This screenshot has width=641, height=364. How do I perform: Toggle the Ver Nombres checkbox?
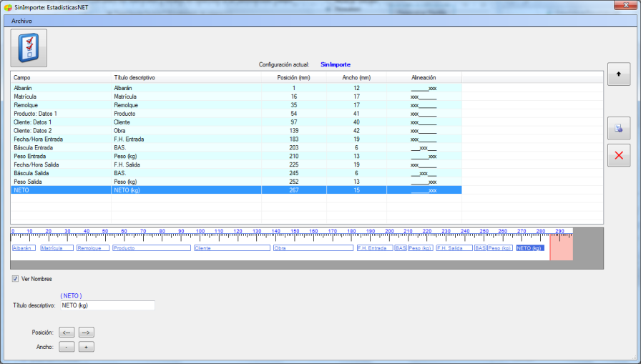pos(15,279)
